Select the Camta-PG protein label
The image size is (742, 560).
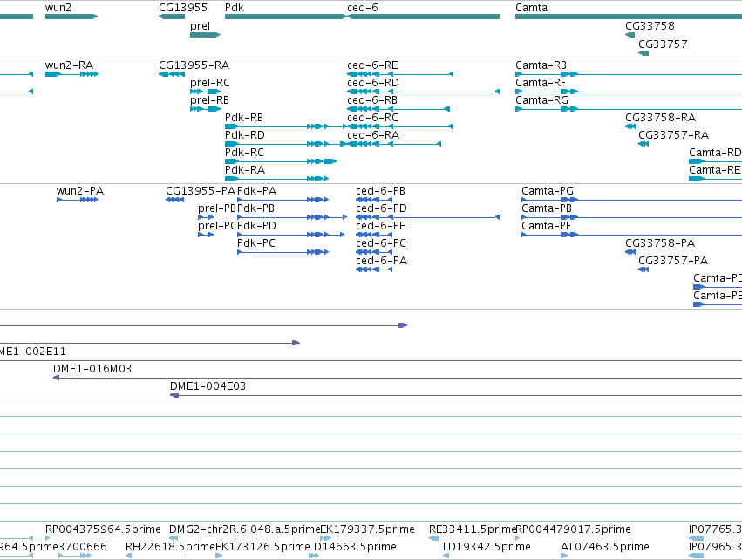(x=547, y=191)
